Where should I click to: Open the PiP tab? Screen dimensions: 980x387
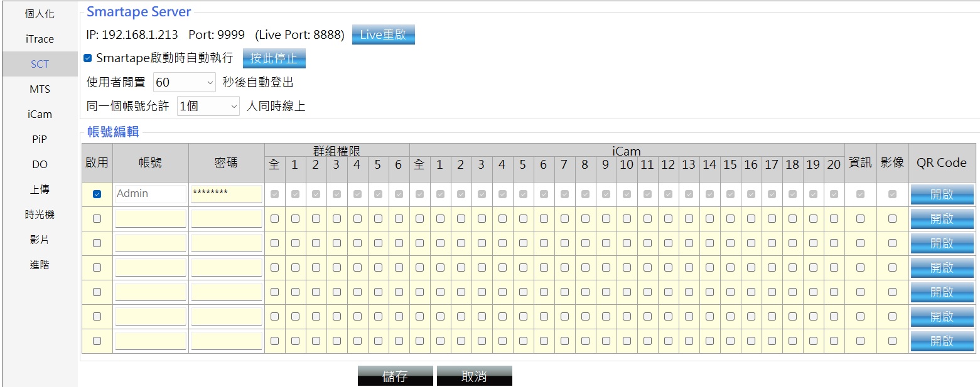pyautogui.click(x=40, y=139)
